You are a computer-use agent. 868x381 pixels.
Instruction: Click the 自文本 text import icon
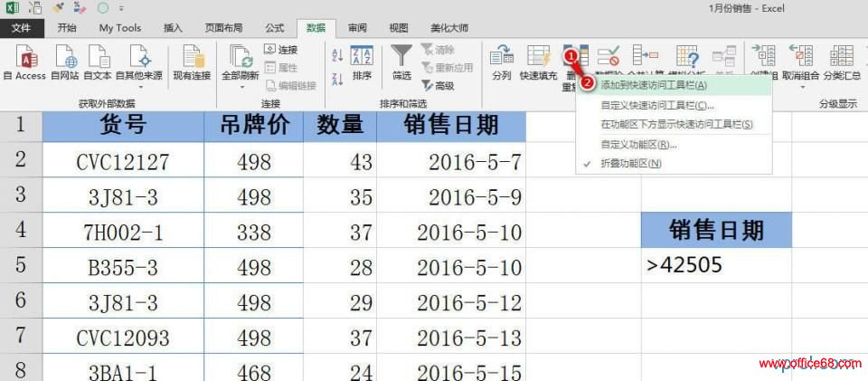[98, 56]
